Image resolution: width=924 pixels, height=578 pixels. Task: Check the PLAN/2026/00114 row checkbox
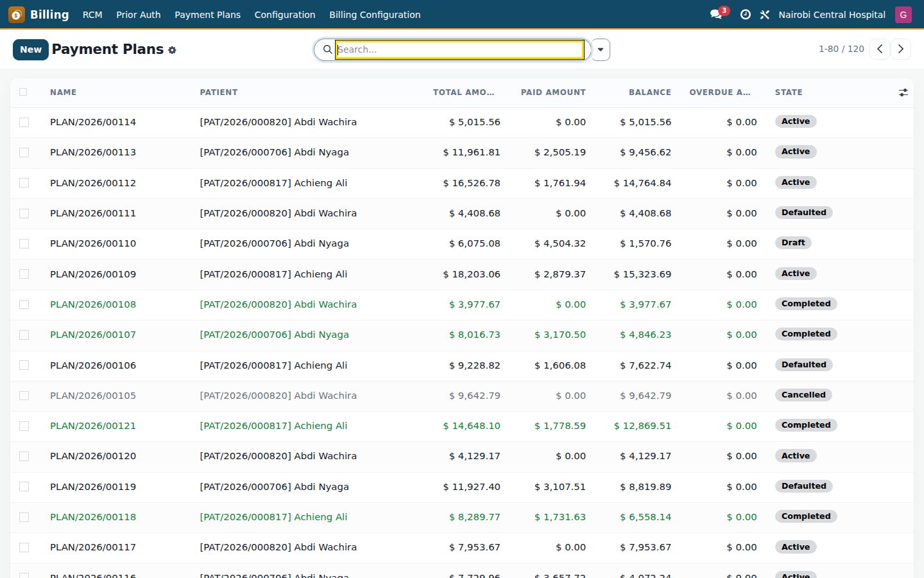24,122
